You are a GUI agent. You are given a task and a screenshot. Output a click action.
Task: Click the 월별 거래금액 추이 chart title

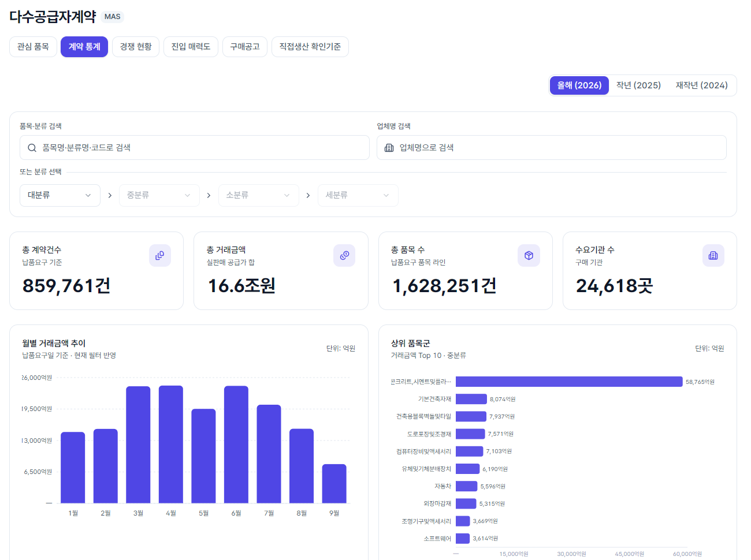coord(54,344)
